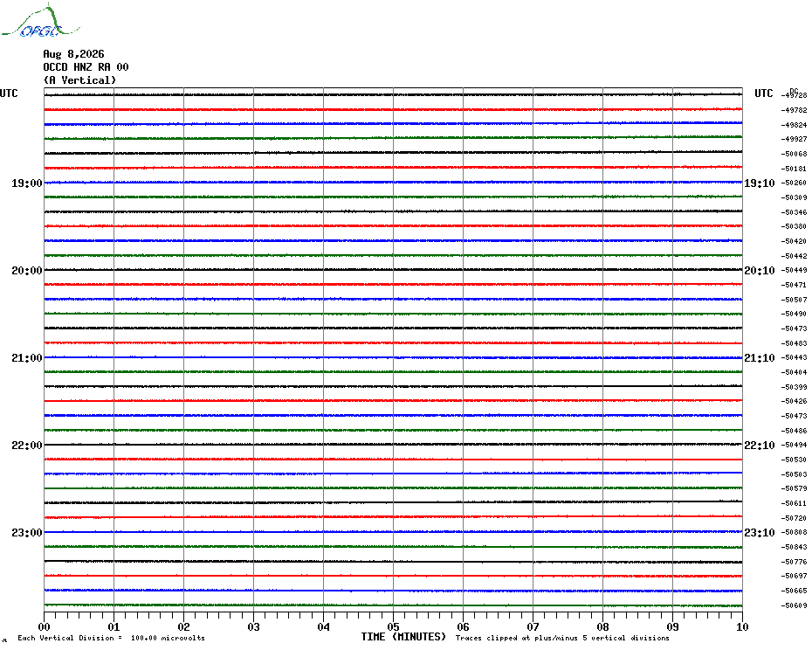Image resolution: width=812 pixels, height=650 pixels.
Task: Click the '23:00' time label
Action: (27, 533)
